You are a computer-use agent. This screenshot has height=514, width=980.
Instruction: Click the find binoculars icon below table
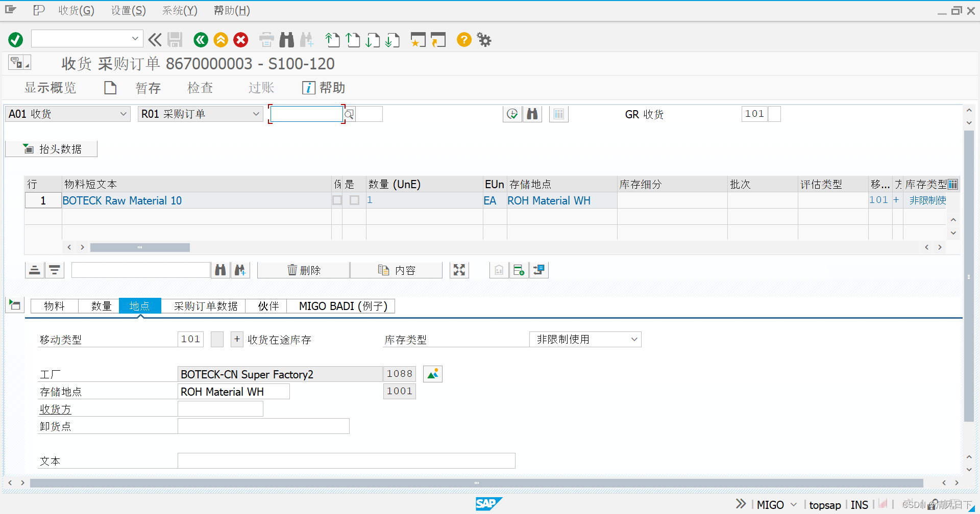(x=220, y=270)
